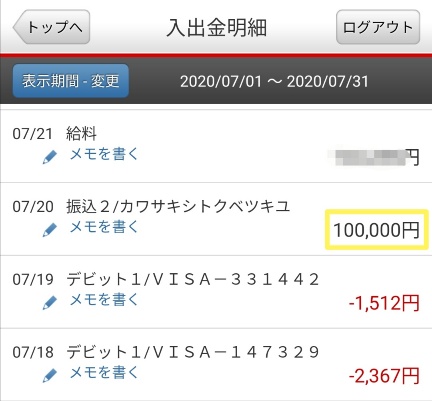
Task: Click the 入出金明細 page title
Action: point(217,27)
